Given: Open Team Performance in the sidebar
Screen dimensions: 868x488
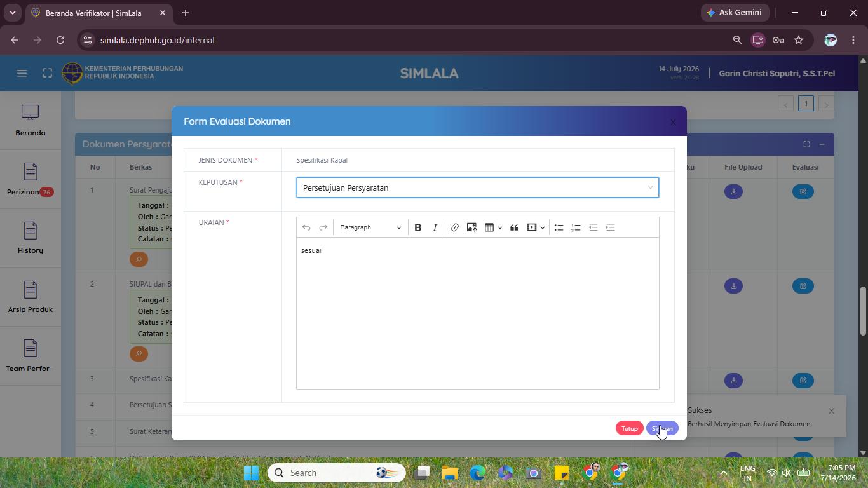Looking at the screenshot, I should (x=31, y=356).
